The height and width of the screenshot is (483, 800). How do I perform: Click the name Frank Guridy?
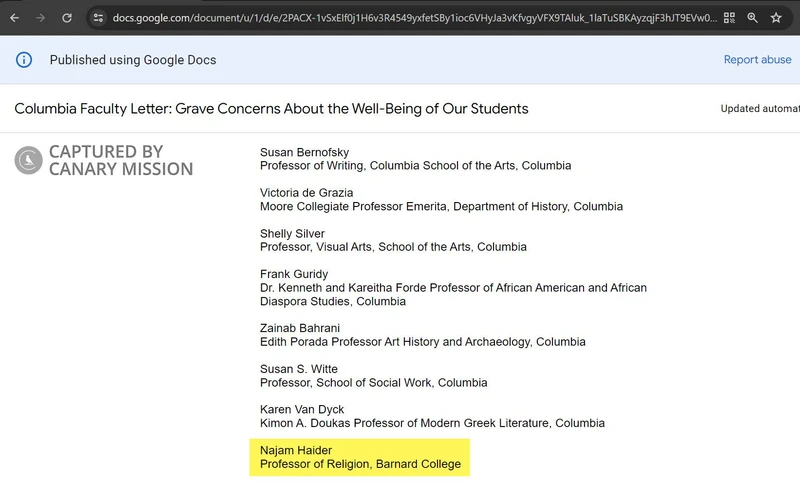[x=294, y=274]
